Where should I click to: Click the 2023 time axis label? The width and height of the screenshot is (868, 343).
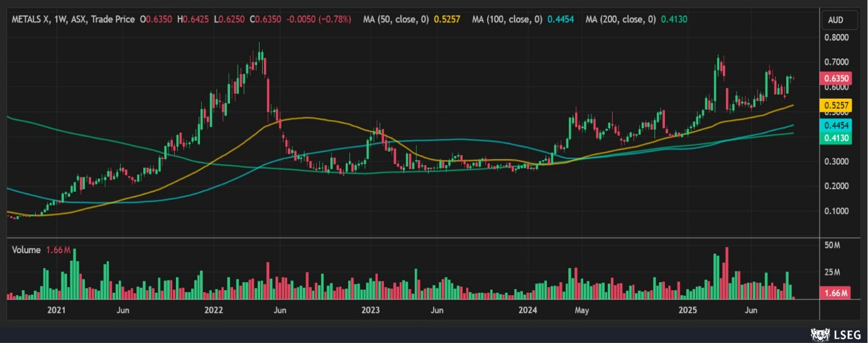click(371, 310)
